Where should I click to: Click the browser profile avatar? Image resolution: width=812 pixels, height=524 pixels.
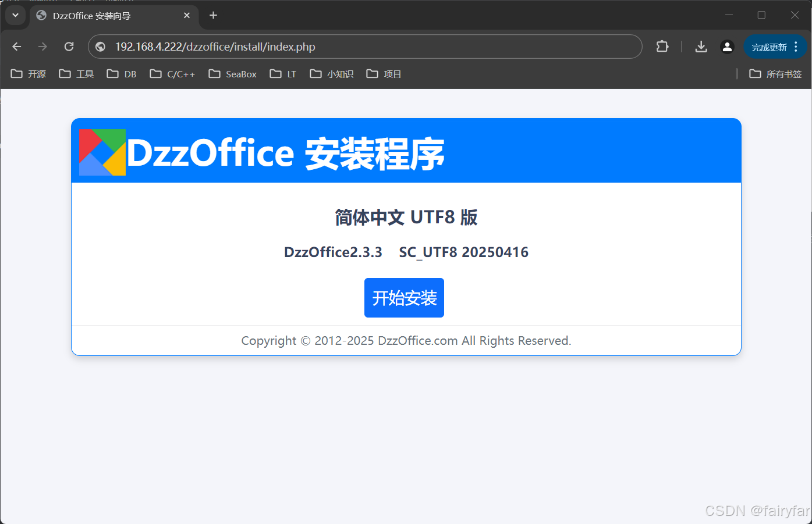pos(727,47)
